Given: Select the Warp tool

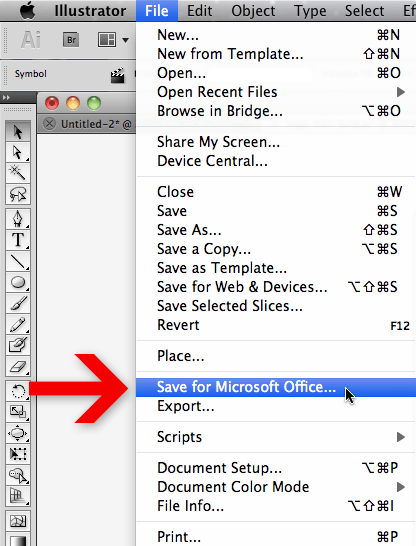Looking at the screenshot, I should [x=18, y=433].
